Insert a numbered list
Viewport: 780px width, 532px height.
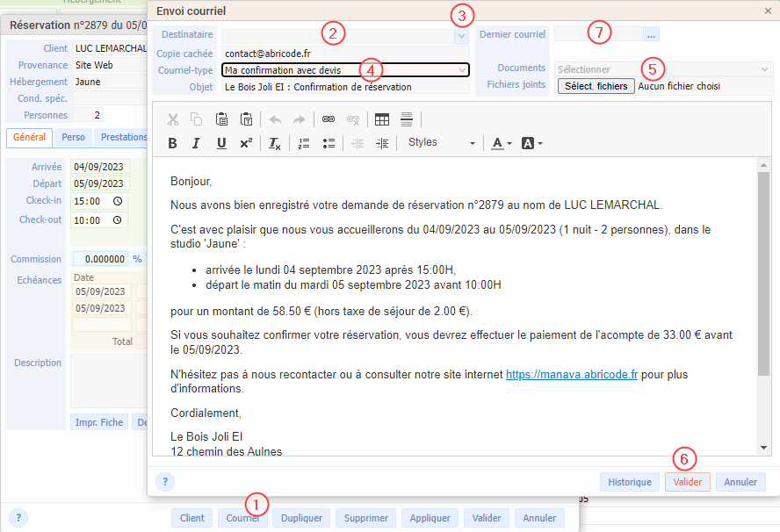[x=304, y=143]
